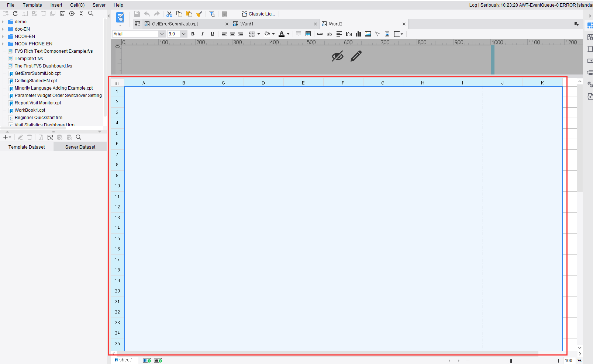This screenshot has width=593, height=364.
Task: Open the font size dropdown
Action: pos(183,34)
